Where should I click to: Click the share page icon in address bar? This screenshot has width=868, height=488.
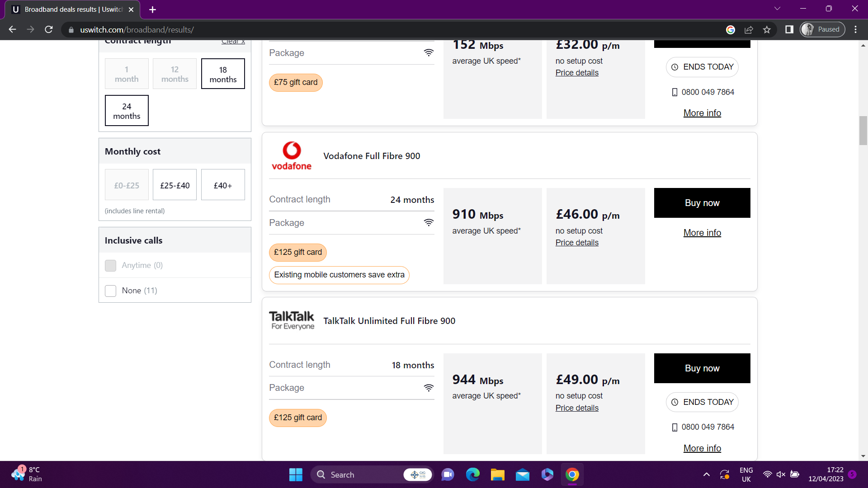click(749, 30)
